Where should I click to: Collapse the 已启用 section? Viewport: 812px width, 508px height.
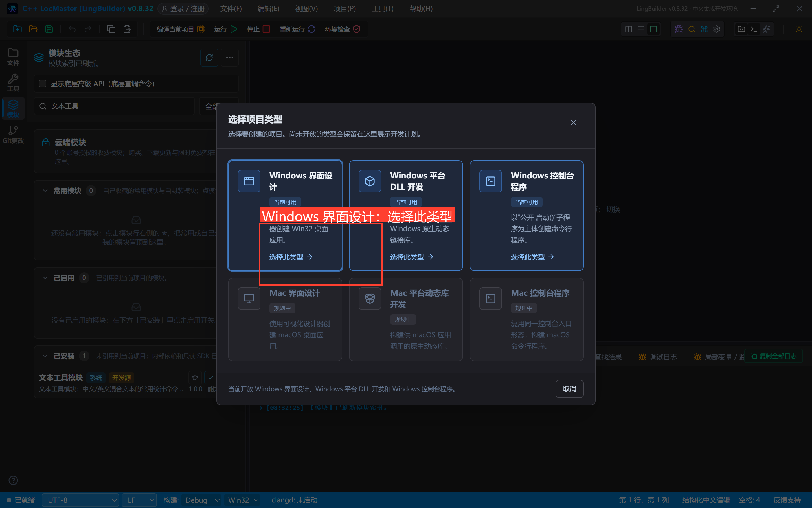tap(45, 278)
